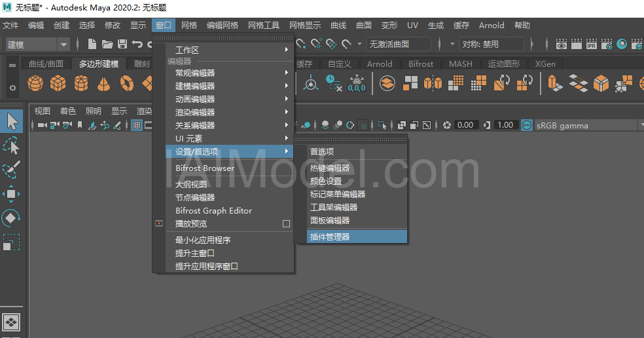644x338 pixels.
Task: Switch to the MASH shelf tab
Action: click(x=460, y=64)
